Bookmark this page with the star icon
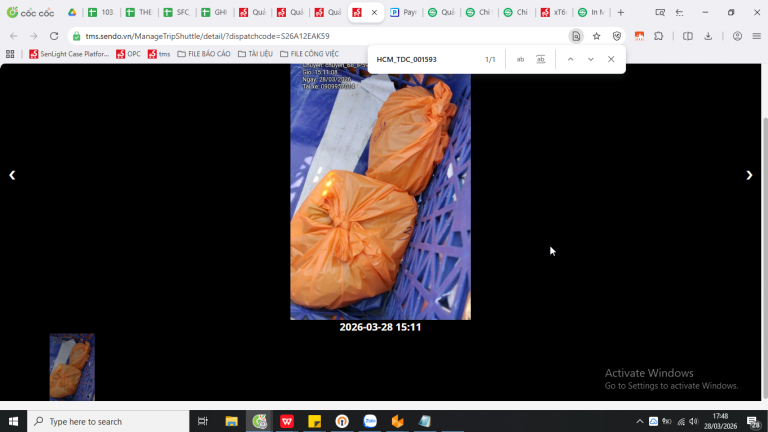The height and width of the screenshot is (432, 768). pos(596,36)
